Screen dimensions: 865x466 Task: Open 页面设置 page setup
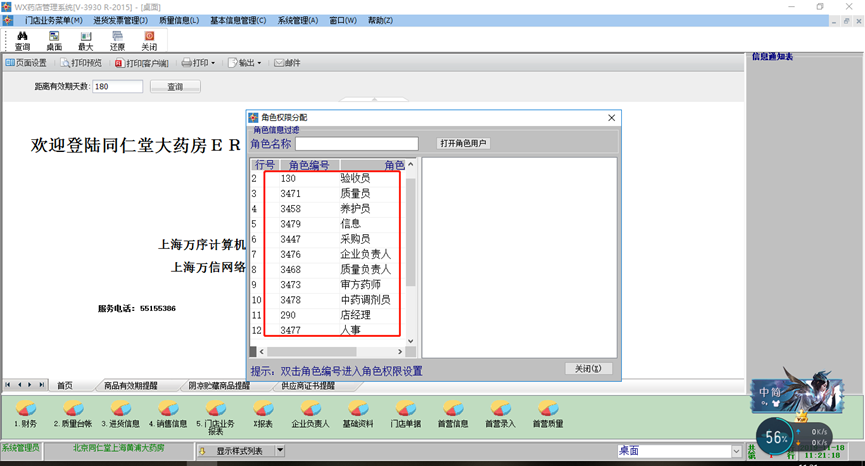pos(26,63)
